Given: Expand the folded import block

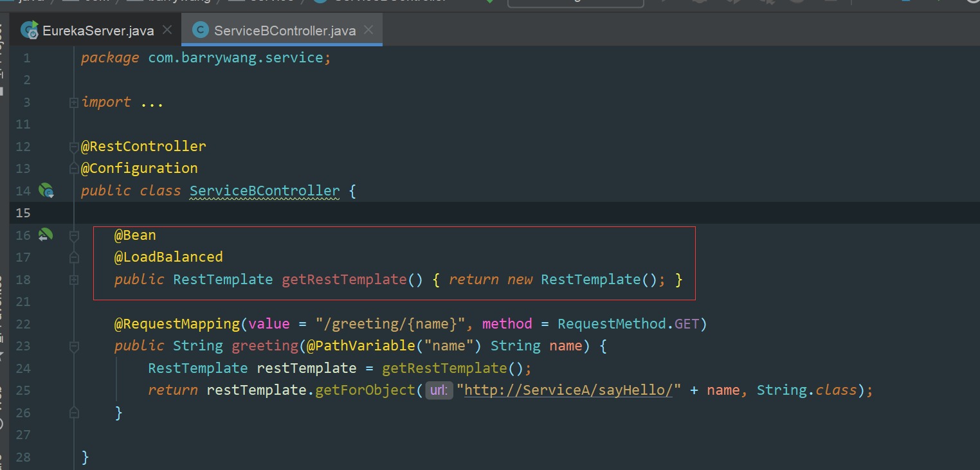Looking at the screenshot, I should point(74,102).
